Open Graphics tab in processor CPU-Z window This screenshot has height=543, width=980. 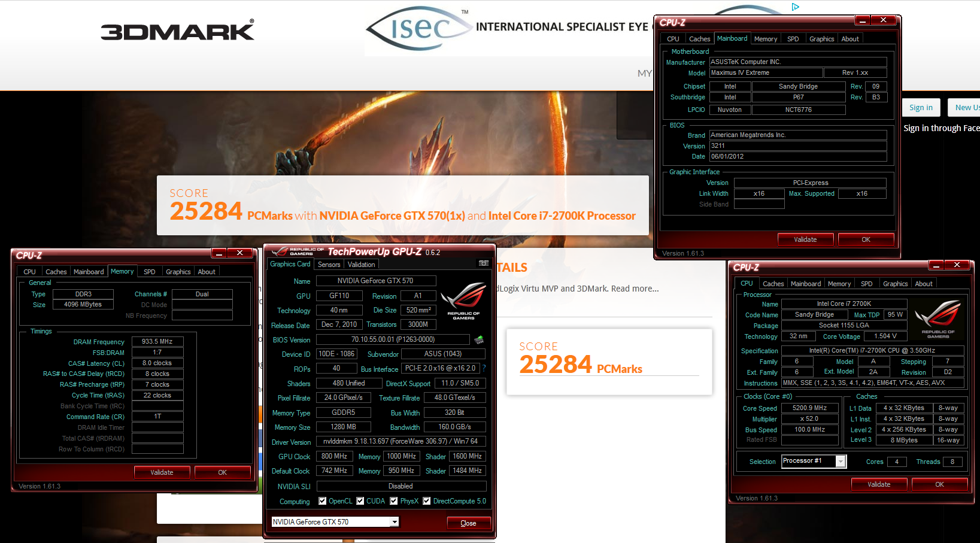pos(896,284)
